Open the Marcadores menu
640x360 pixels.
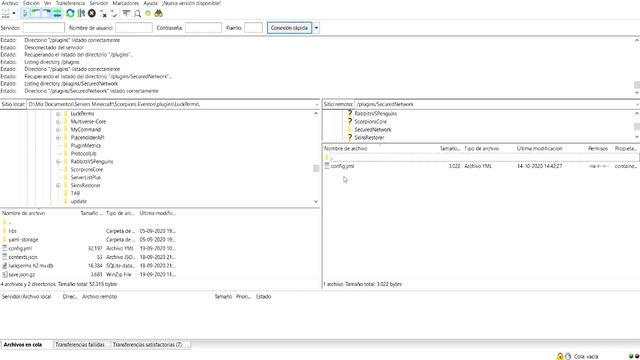point(126,3)
